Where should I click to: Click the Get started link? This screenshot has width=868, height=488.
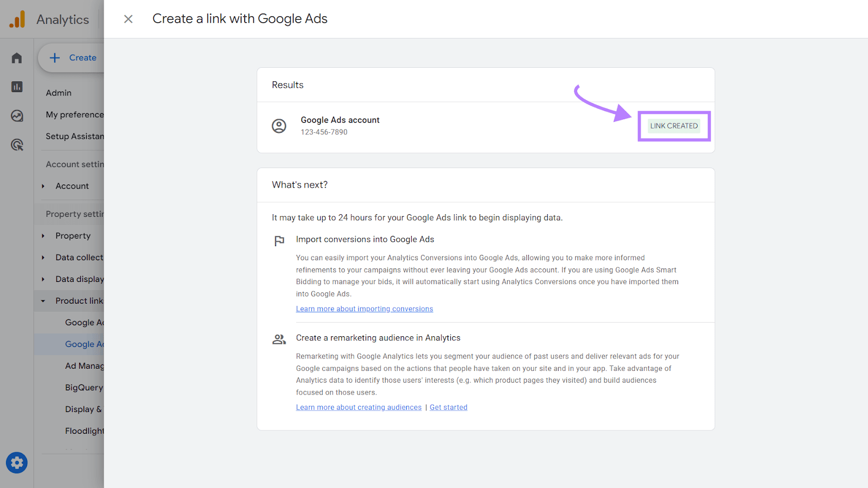tap(448, 407)
